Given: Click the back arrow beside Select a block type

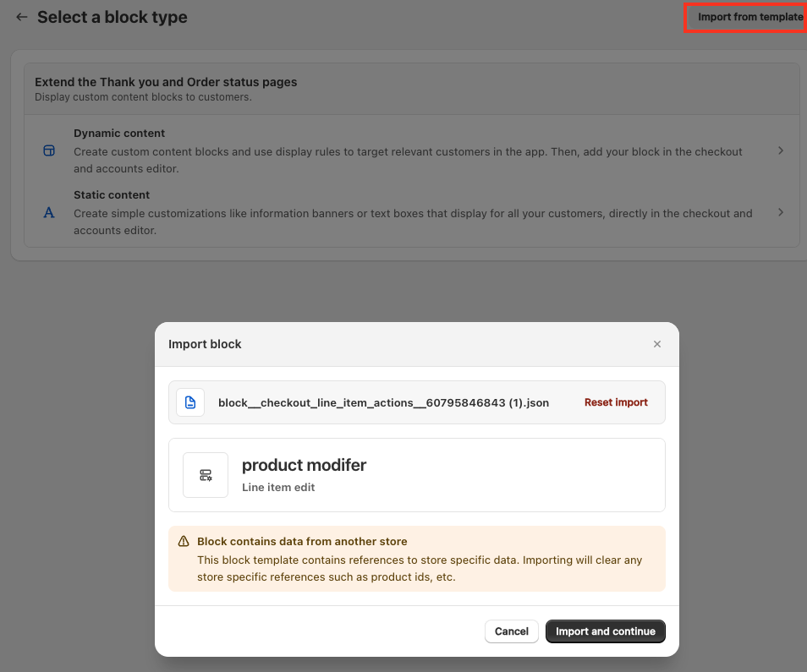Looking at the screenshot, I should [22, 17].
